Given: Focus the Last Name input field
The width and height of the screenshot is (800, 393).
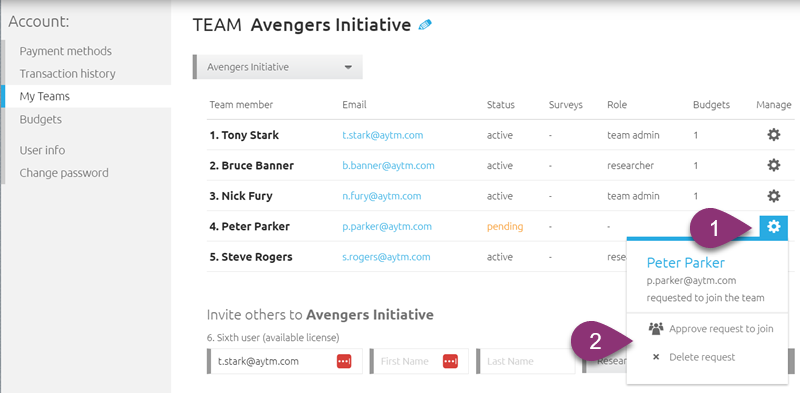Looking at the screenshot, I should (526, 361).
